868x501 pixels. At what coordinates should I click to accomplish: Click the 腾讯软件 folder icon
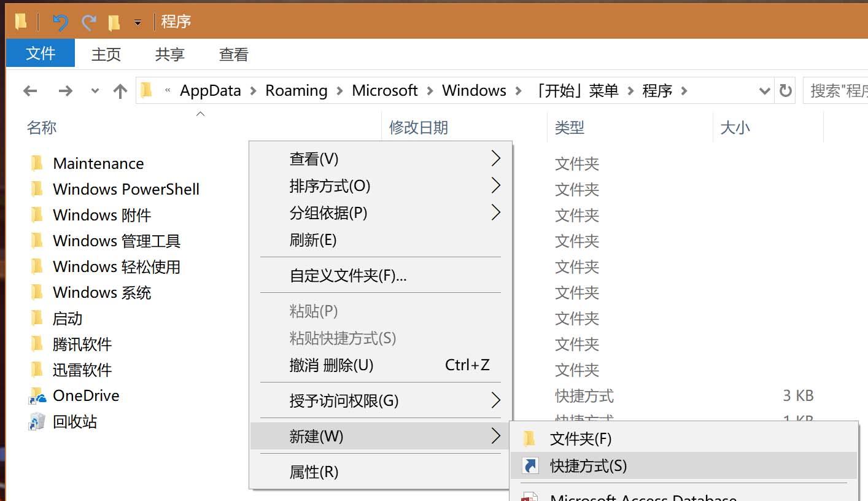(x=37, y=344)
